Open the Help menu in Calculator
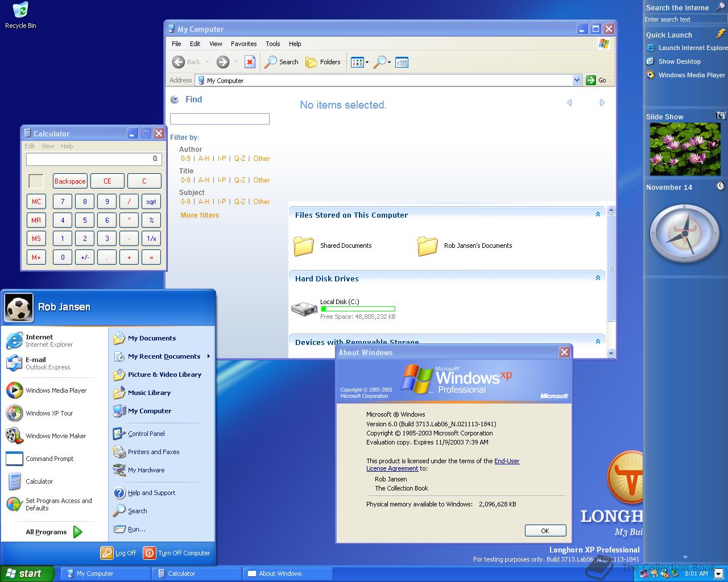 pos(67,146)
